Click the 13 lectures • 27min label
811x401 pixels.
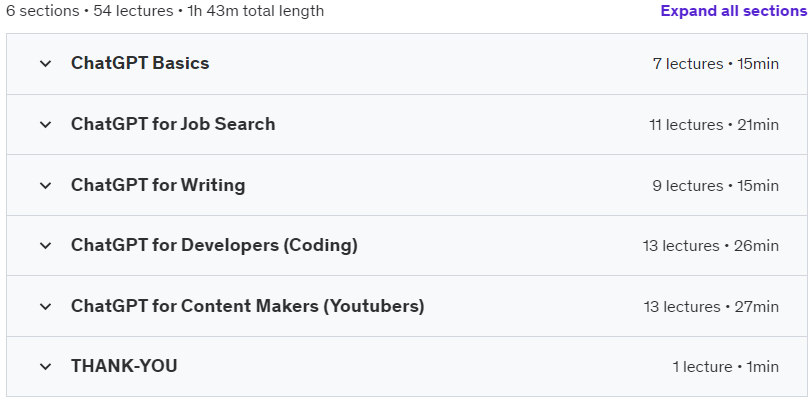click(x=711, y=307)
